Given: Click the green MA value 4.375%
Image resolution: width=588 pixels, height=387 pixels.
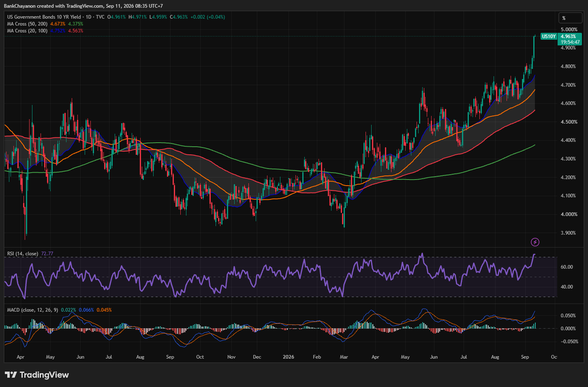Looking at the screenshot, I should coord(75,24).
